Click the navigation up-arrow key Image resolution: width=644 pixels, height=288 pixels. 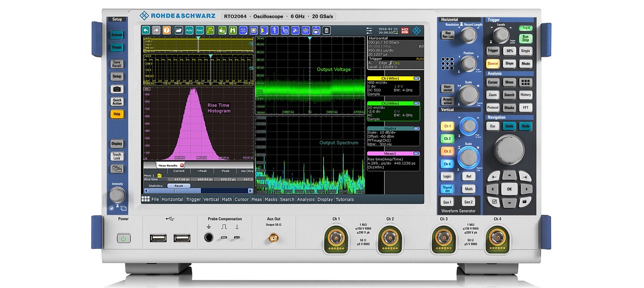pyautogui.click(x=509, y=176)
